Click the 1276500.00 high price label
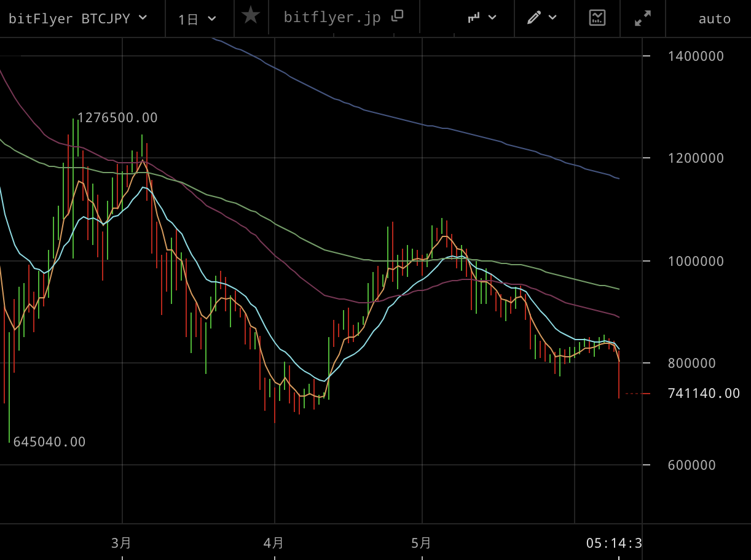This screenshot has width=751, height=560. [117, 118]
